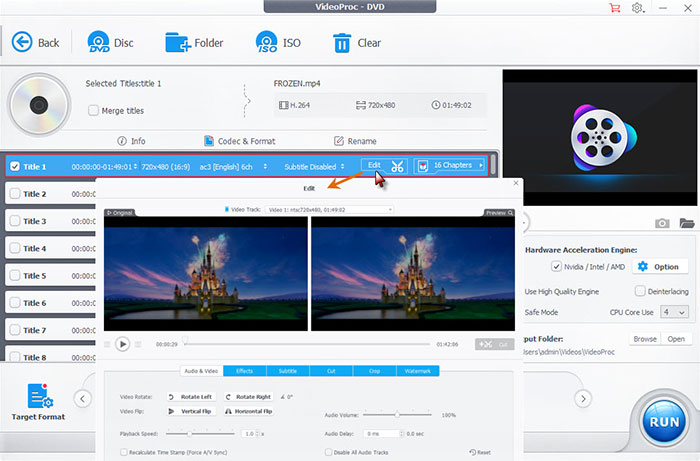Switch to the Crop tab
This screenshot has height=461, width=700.
[x=375, y=371]
